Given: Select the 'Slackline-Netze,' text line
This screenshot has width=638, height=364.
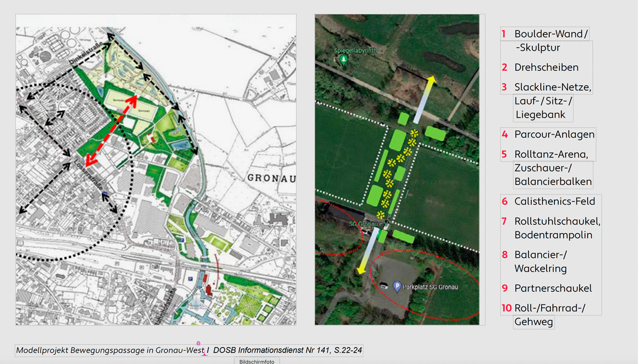Looking at the screenshot, I should (x=552, y=87).
